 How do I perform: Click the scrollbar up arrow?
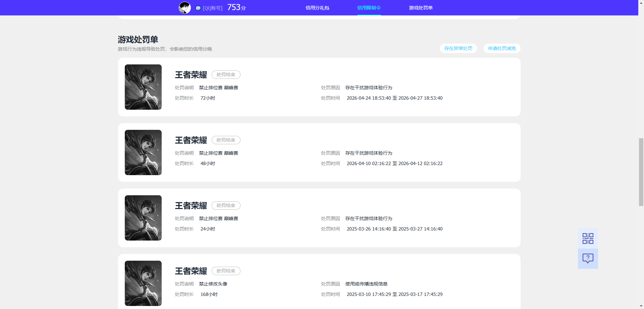[641, 2]
